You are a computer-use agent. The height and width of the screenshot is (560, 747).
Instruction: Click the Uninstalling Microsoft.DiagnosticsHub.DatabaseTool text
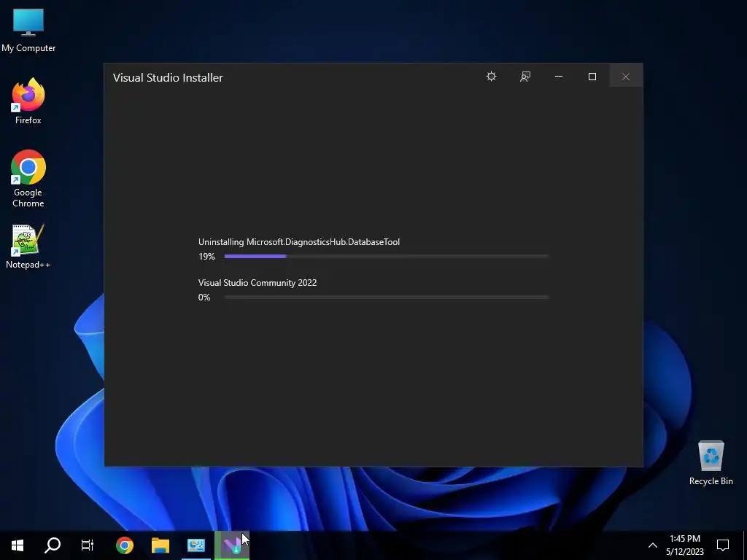coord(298,242)
